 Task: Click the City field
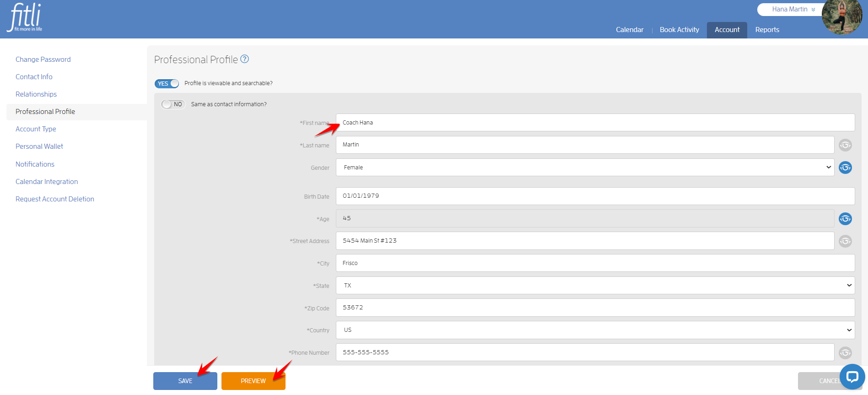(595, 263)
